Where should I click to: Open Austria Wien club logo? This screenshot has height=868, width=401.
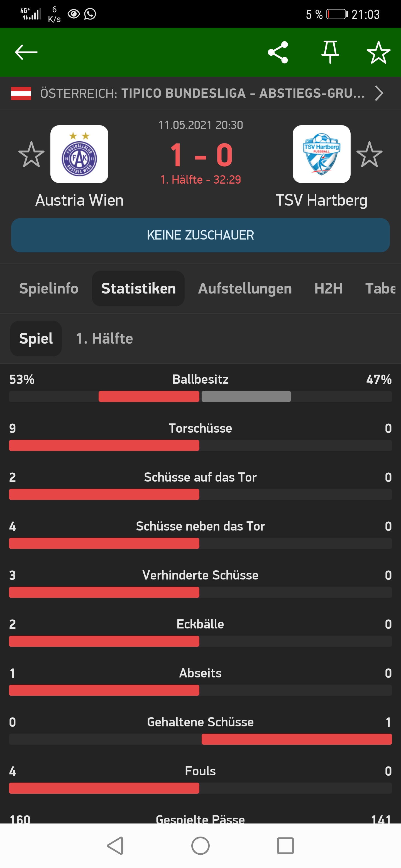coord(79,154)
